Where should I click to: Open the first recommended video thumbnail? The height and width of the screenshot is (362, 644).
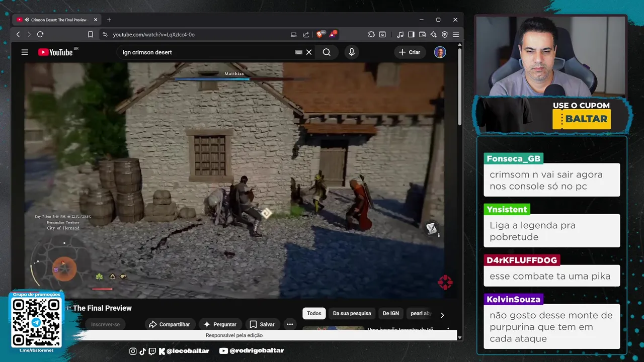point(333,328)
